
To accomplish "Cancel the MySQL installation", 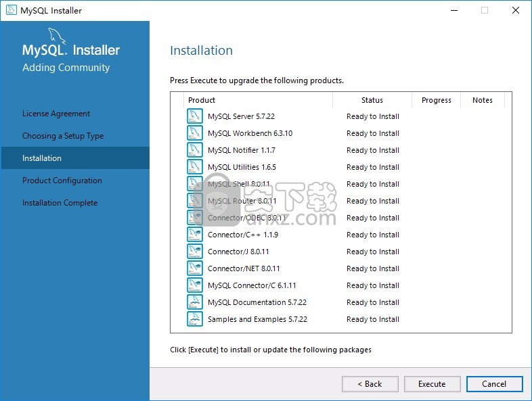I will [x=494, y=384].
